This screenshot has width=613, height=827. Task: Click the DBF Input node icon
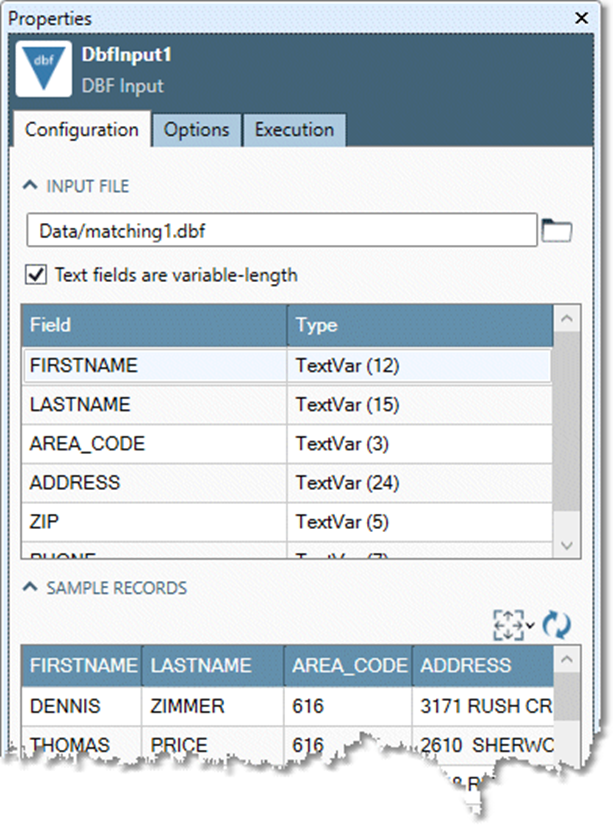click(44, 68)
